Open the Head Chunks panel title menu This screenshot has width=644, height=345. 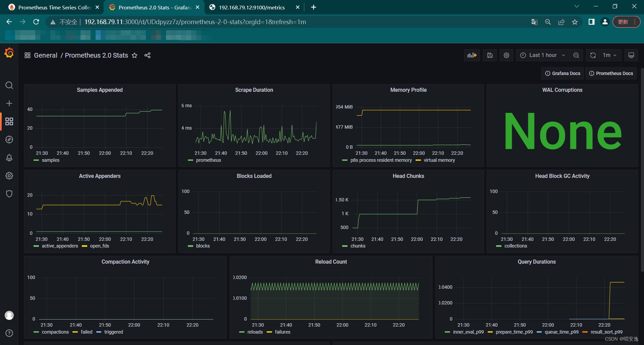(408, 176)
